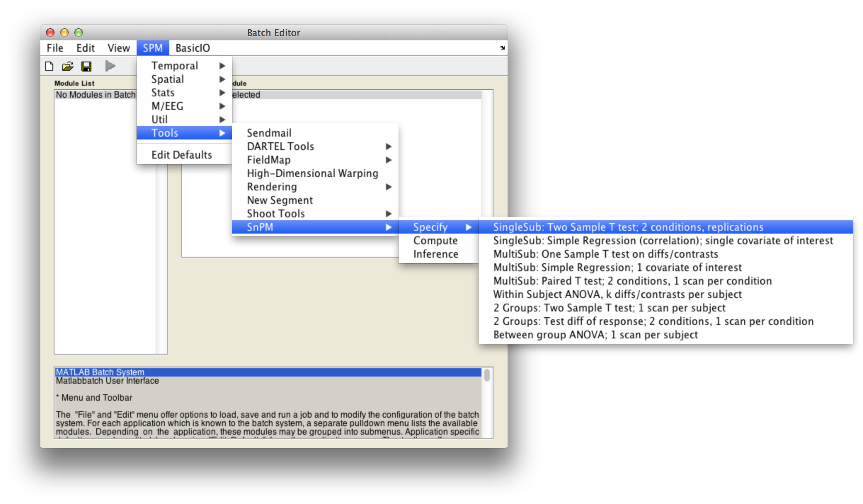
Task: Open the Edit menu
Action: (85, 48)
